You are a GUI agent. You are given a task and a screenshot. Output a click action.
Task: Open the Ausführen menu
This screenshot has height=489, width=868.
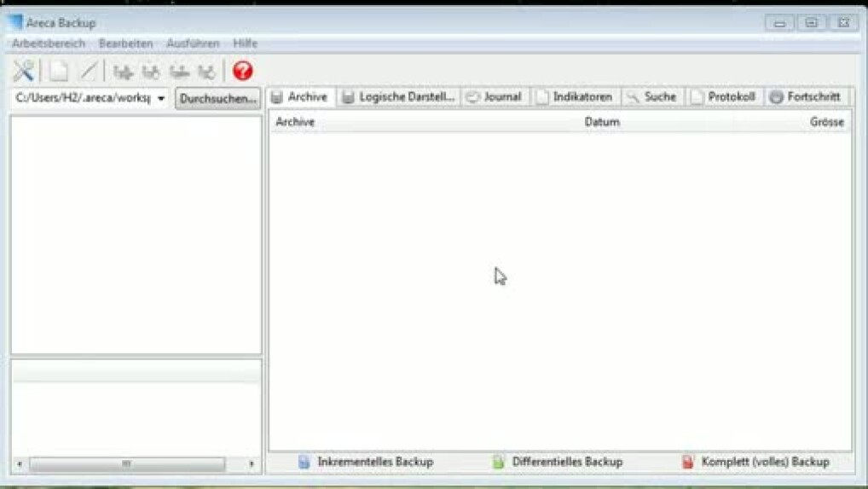point(193,44)
